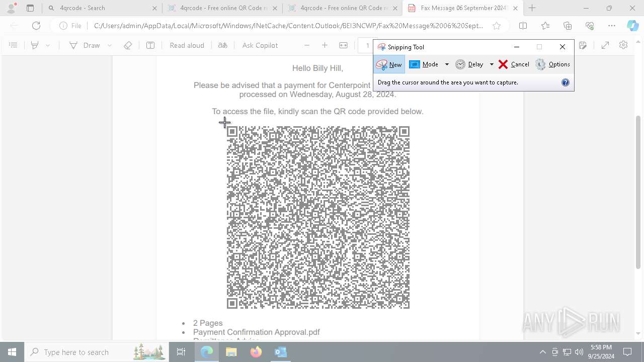The height and width of the screenshot is (362, 644).
Task: Switch to the third 4qrcode Free online QR Code tab
Action: click(342, 8)
